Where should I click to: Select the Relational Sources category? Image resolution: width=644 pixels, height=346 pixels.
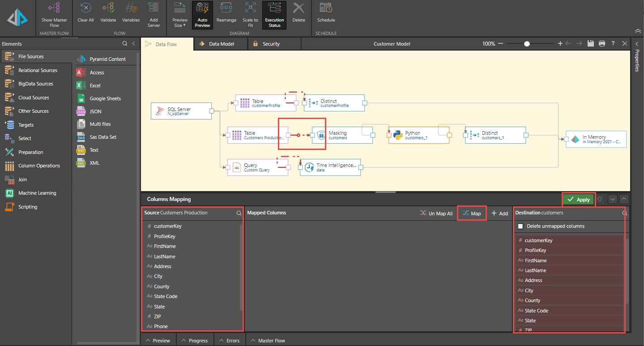tap(36, 70)
